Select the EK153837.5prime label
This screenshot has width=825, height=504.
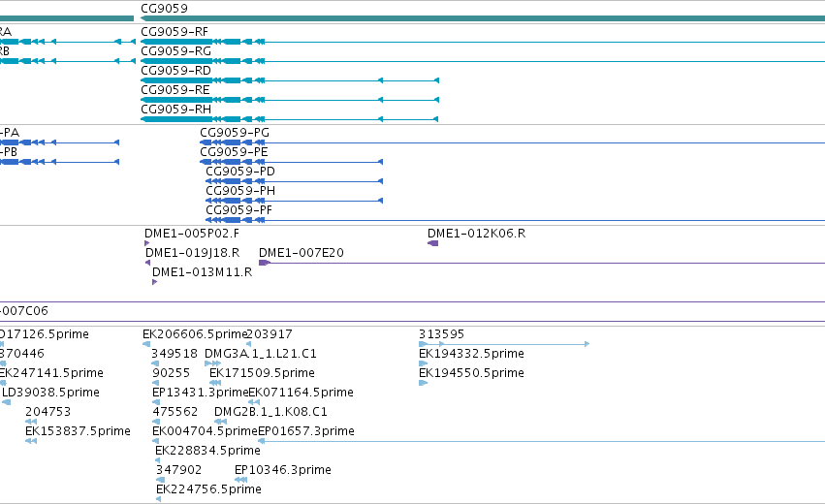pos(78,431)
